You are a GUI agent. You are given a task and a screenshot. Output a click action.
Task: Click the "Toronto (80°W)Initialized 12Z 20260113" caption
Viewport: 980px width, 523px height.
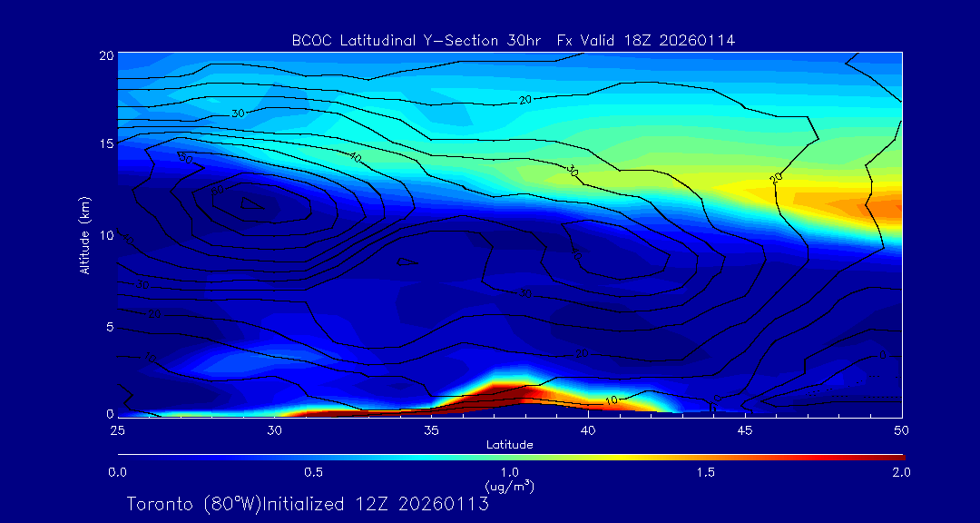[x=308, y=504]
